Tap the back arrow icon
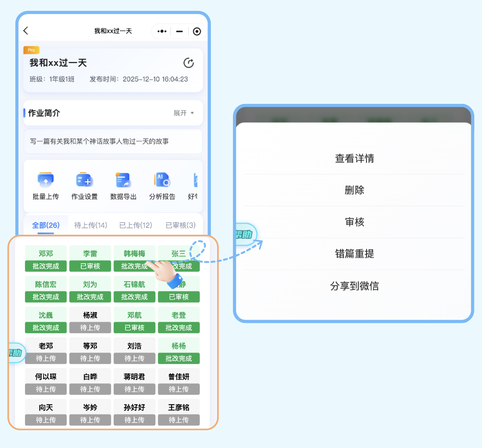Image resolution: width=482 pixels, height=448 pixels. click(x=26, y=31)
